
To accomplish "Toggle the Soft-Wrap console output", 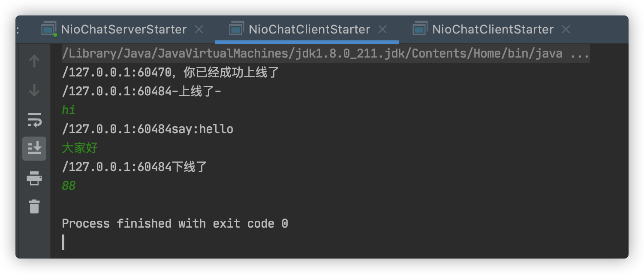I will coord(34,119).
